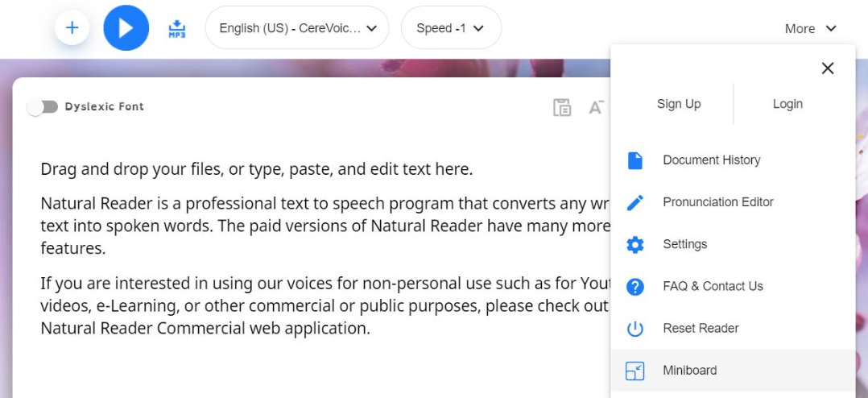Switch to Miniboard mode
This screenshot has width=868, height=398.
733,371
